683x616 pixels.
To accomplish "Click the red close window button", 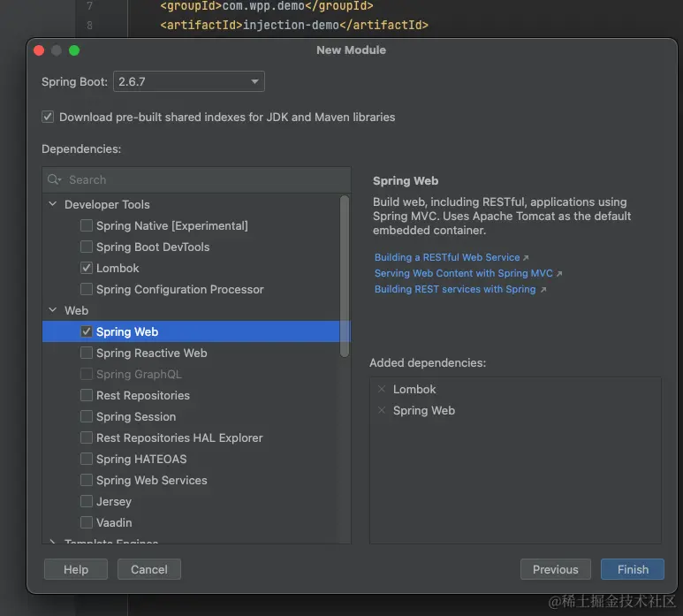I will tap(39, 50).
